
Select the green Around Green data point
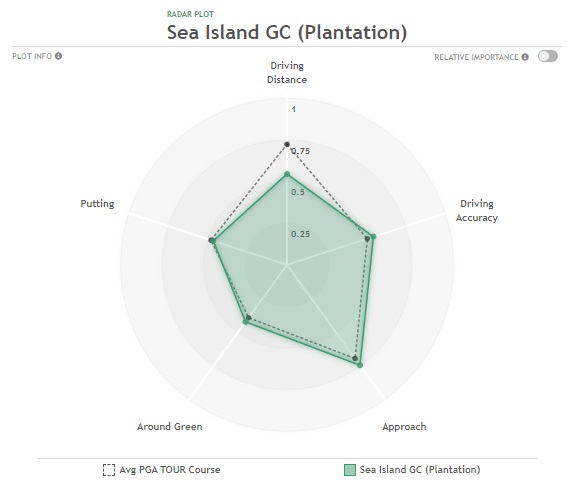click(x=246, y=321)
